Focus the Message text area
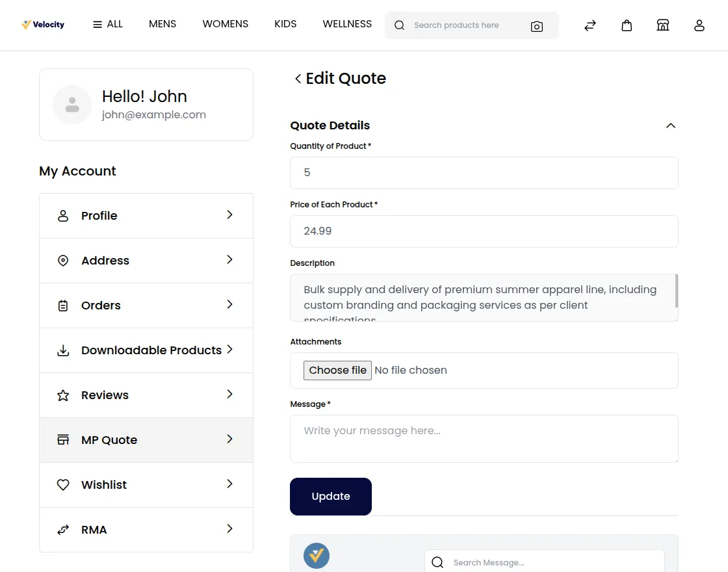 click(x=484, y=439)
